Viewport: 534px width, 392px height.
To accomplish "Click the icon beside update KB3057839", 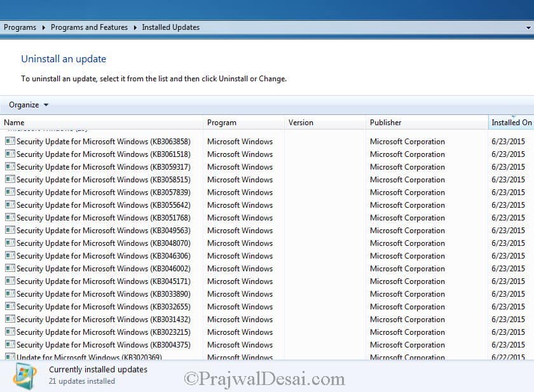I will (x=10, y=192).
